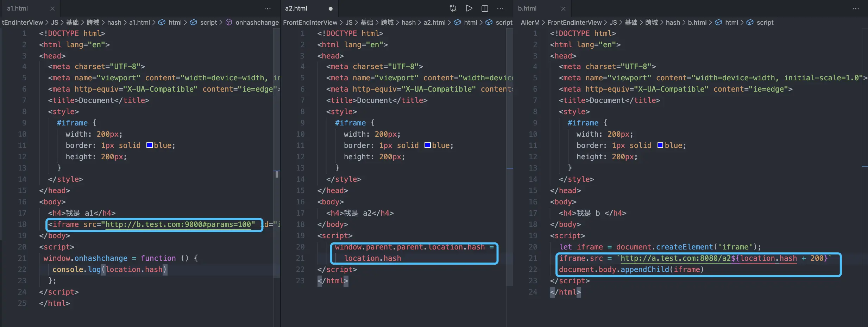
Task: Click line number 24 in b.html
Action: tap(533, 292)
